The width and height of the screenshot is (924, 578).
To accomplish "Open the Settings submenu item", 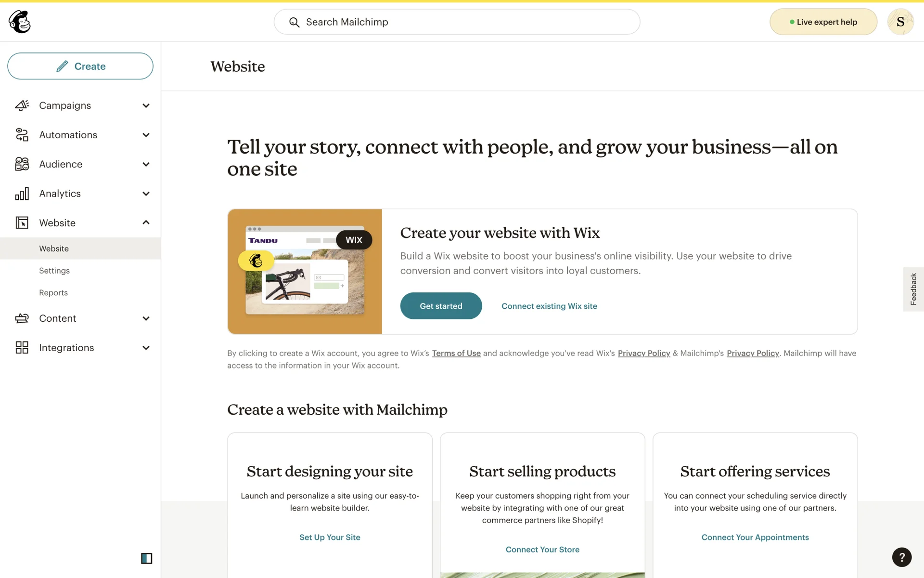I will tap(54, 271).
